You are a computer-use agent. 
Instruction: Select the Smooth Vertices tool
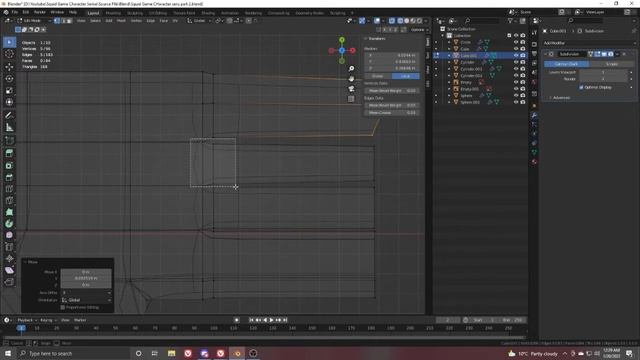point(9,235)
